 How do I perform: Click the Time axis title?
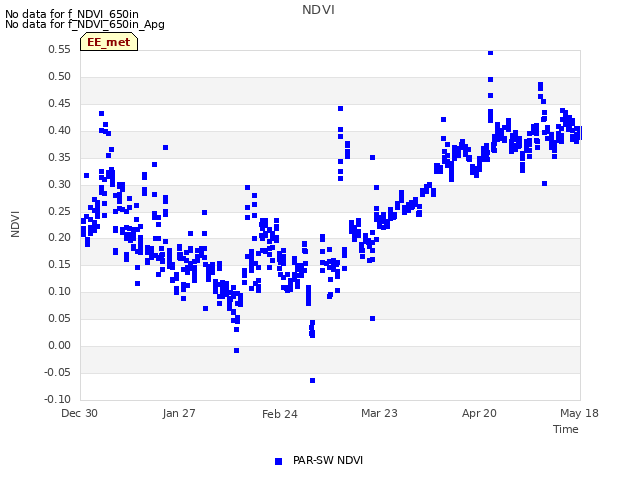click(566, 429)
